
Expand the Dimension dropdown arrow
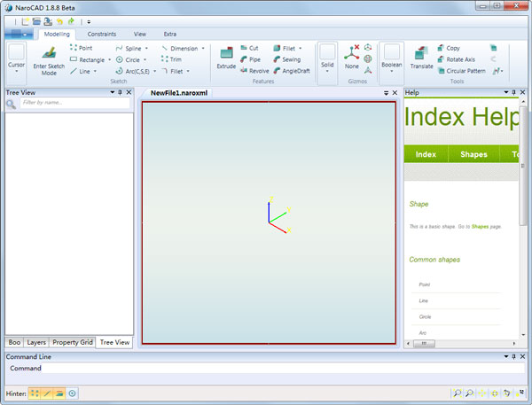tap(203, 48)
